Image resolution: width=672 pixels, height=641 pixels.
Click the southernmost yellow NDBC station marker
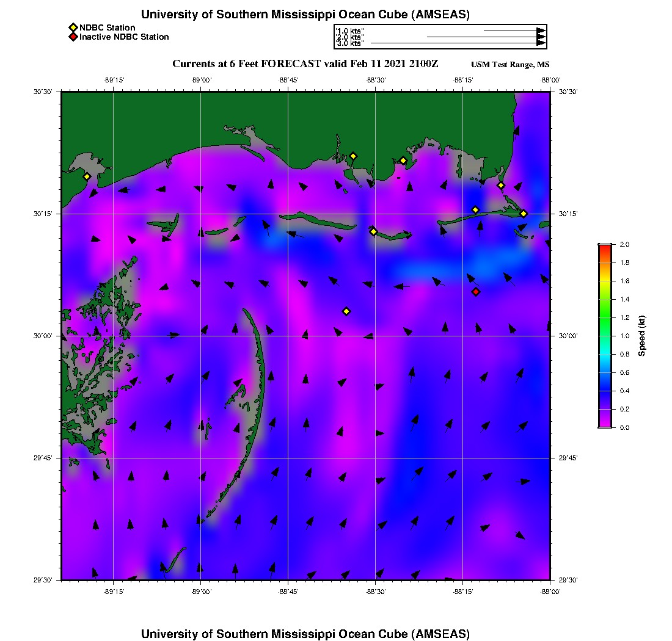pos(346,311)
